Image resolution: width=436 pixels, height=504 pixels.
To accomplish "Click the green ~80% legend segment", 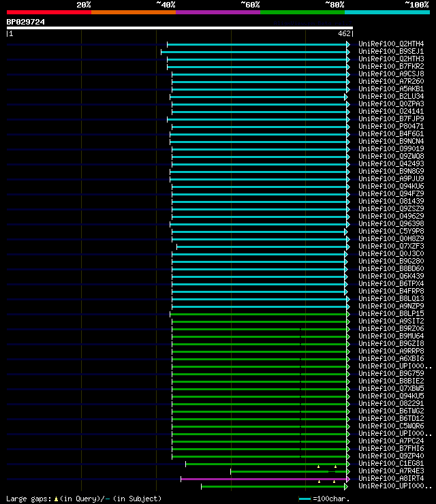I will pyautogui.click(x=302, y=12).
